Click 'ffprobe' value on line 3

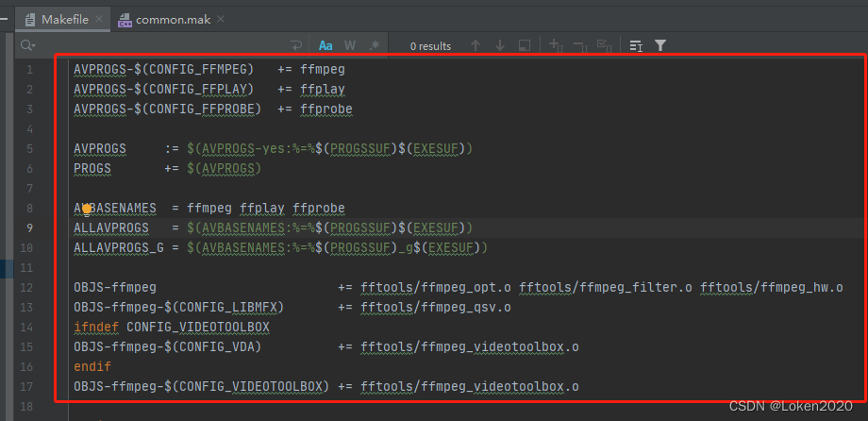(326, 109)
